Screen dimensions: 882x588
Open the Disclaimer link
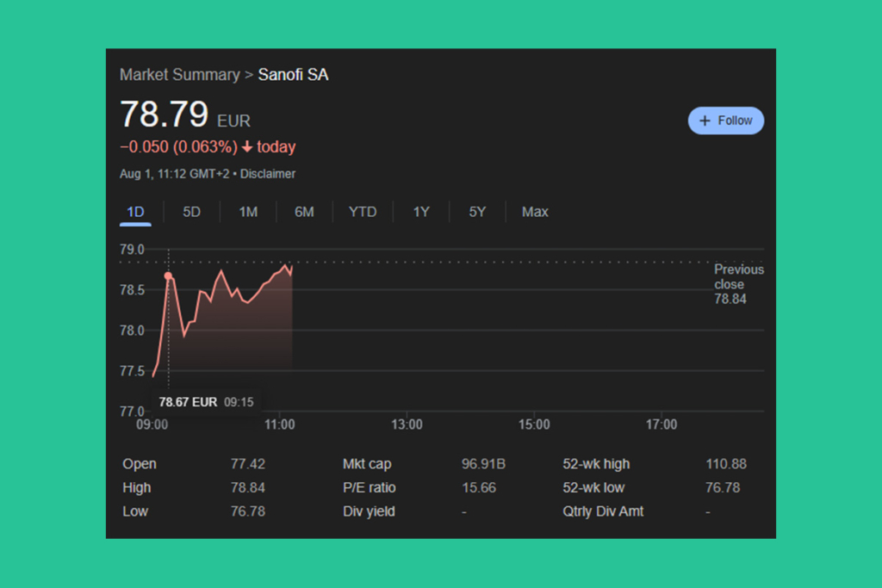(x=267, y=174)
